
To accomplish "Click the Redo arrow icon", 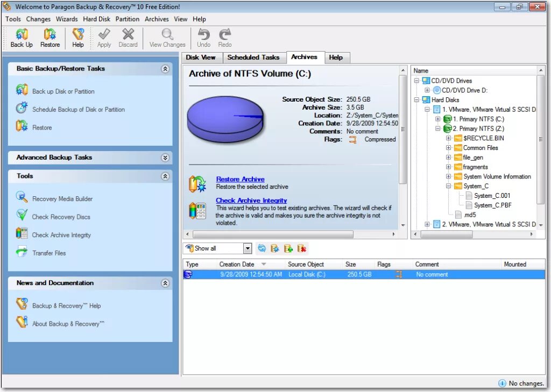I will click(x=225, y=34).
